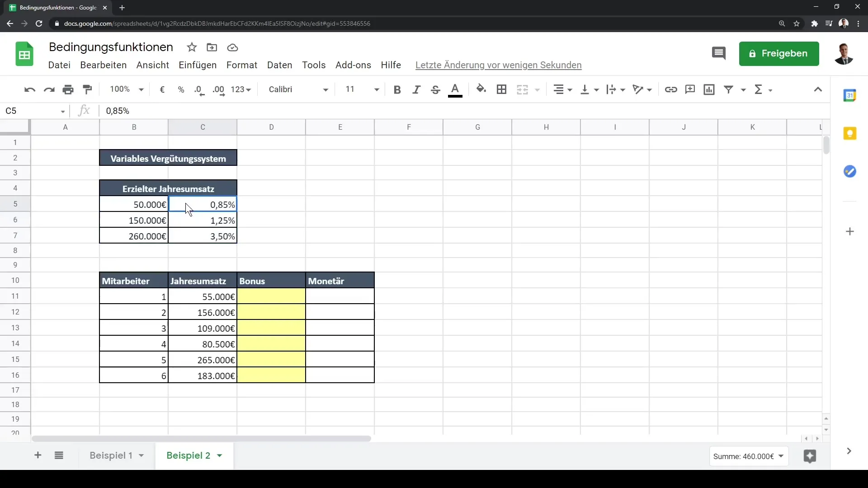Expand the font size dropdown
This screenshot has width=868, height=488.
tap(377, 89)
